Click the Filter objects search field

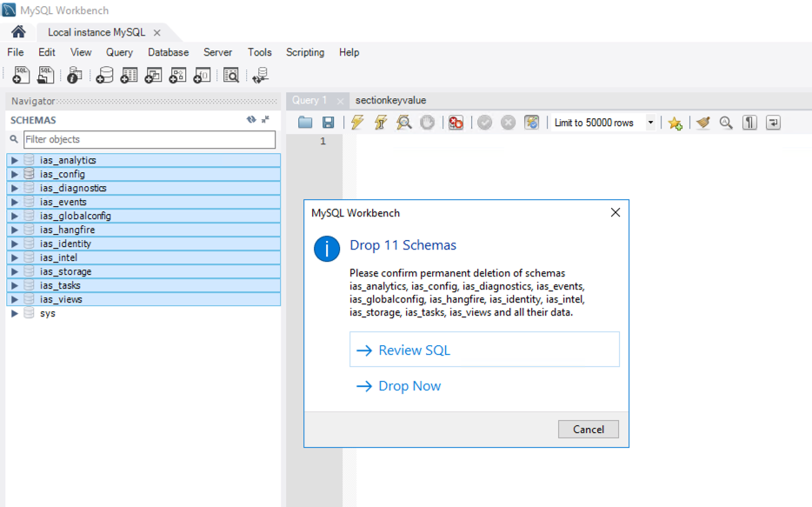click(143, 139)
